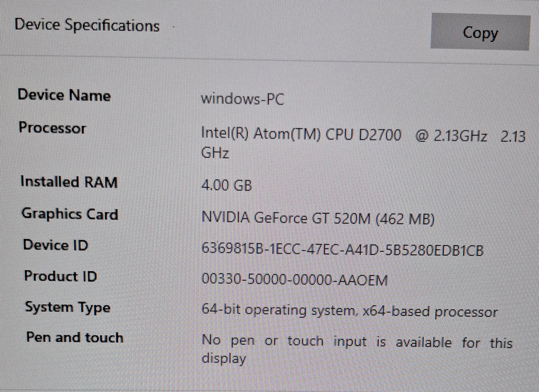Viewport: 539px width, 392px height.
Task: Select the Device Specifications heading
Action: pos(87,26)
